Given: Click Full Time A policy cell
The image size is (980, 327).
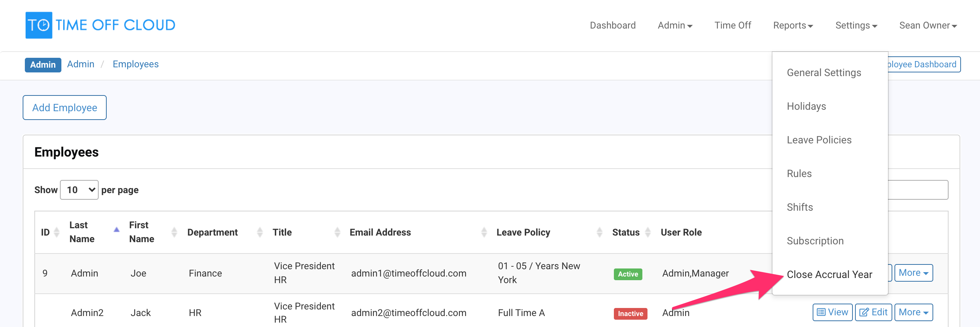Looking at the screenshot, I should [521, 312].
